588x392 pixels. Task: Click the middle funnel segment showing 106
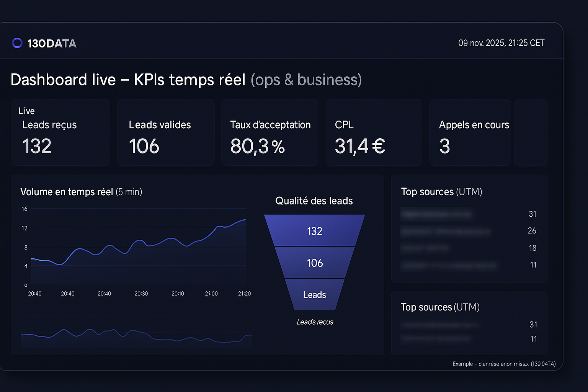tap(314, 263)
